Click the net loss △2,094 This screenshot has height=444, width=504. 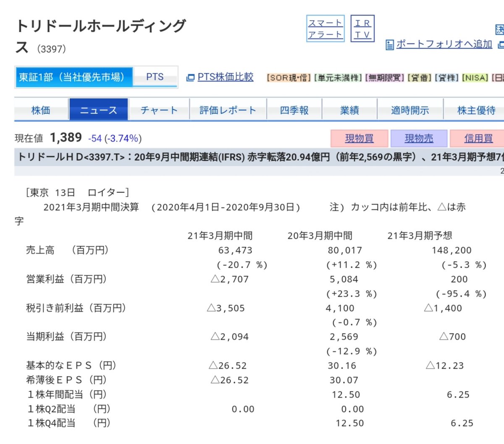click(230, 337)
